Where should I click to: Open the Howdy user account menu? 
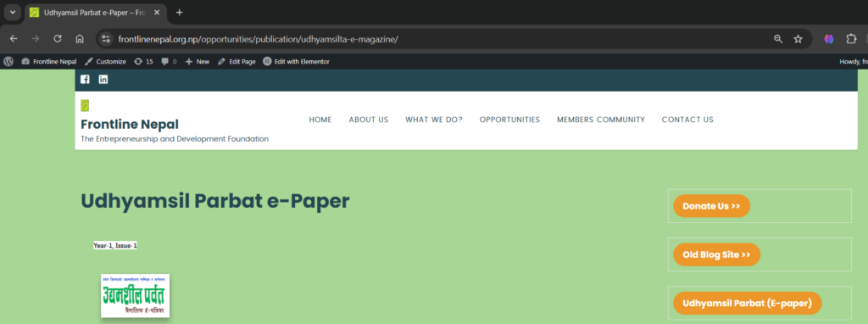click(853, 61)
